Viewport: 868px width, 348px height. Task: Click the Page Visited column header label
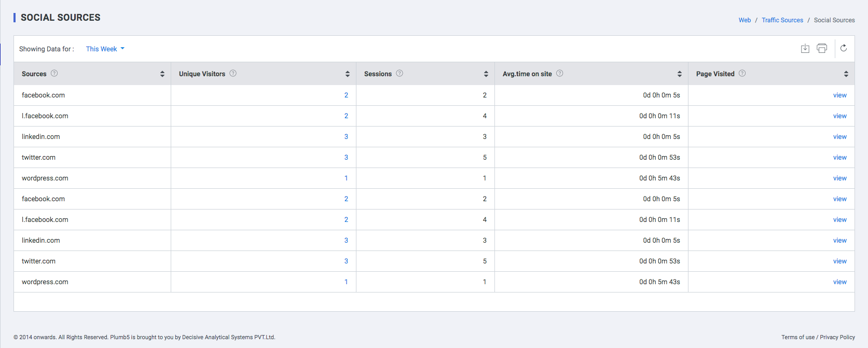[715, 74]
